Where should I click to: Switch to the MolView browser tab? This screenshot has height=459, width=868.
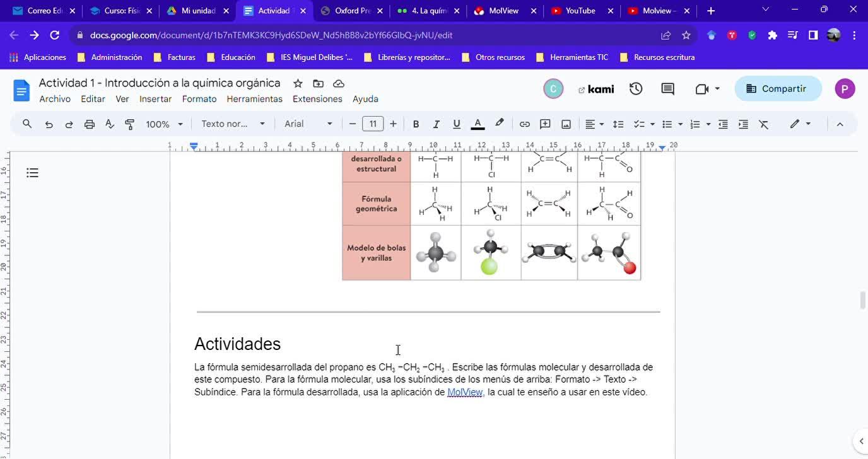504,11
